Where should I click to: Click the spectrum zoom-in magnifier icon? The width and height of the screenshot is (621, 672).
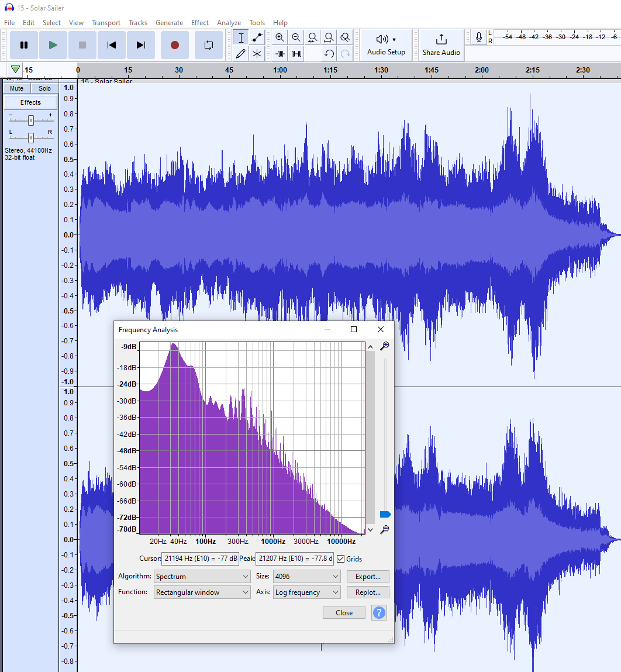point(385,346)
